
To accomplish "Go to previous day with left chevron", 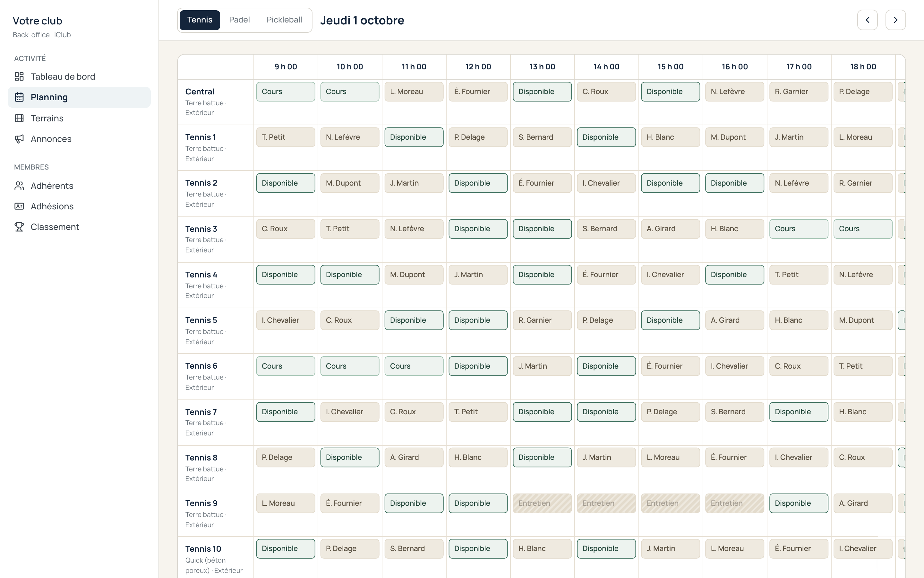I will [867, 20].
